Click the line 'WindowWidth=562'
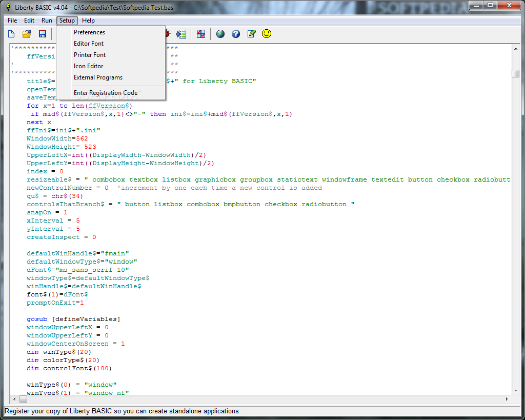This screenshot has width=525, height=420. click(57, 138)
